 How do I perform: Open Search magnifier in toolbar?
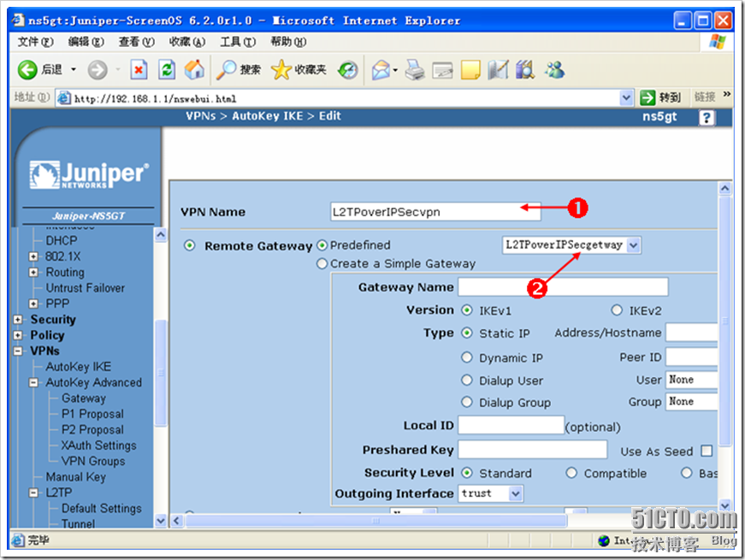click(x=227, y=70)
